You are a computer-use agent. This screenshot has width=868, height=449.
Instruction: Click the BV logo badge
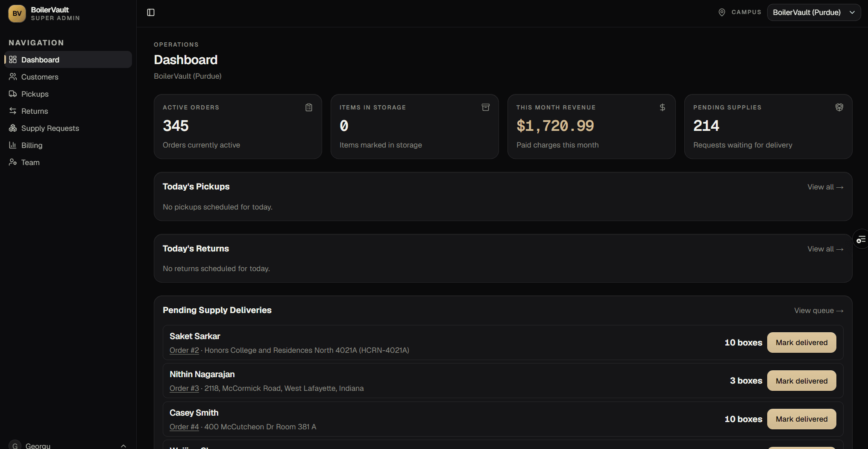(17, 14)
